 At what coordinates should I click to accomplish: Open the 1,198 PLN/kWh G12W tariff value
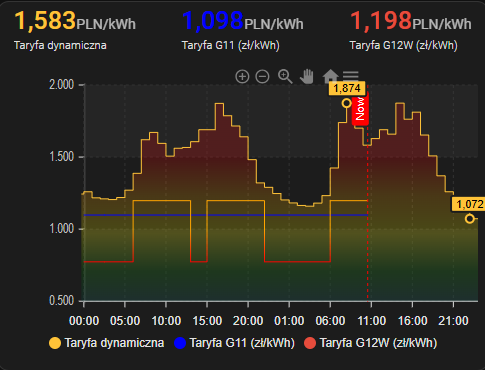click(411, 21)
